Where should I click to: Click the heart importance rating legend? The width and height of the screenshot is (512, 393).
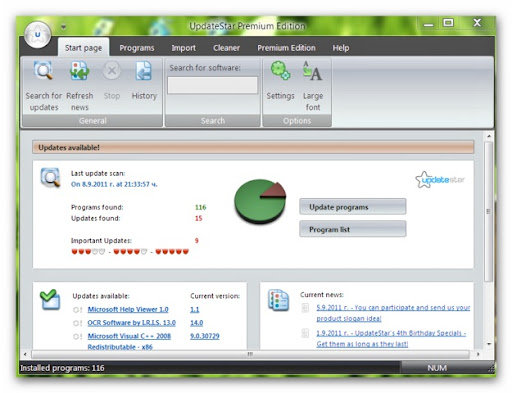click(130, 251)
